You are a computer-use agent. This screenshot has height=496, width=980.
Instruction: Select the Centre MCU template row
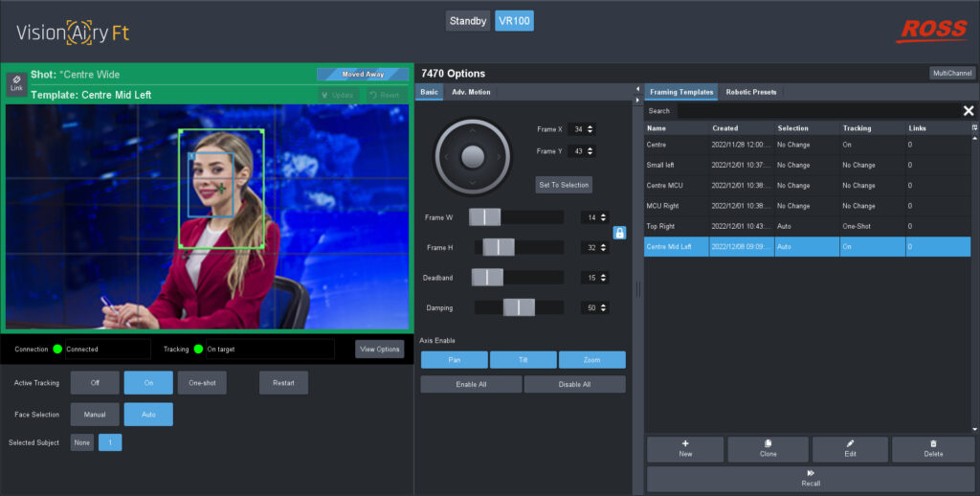808,185
